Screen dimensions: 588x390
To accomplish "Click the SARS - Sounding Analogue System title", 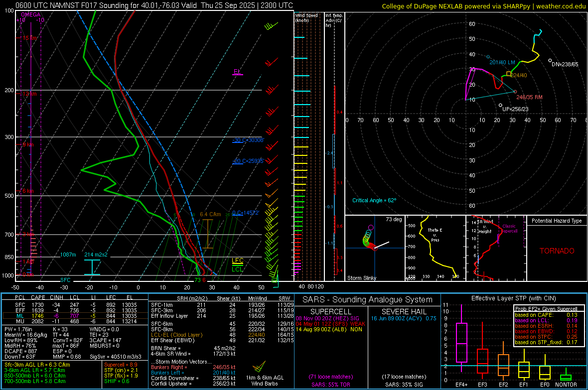I will [368, 300].
